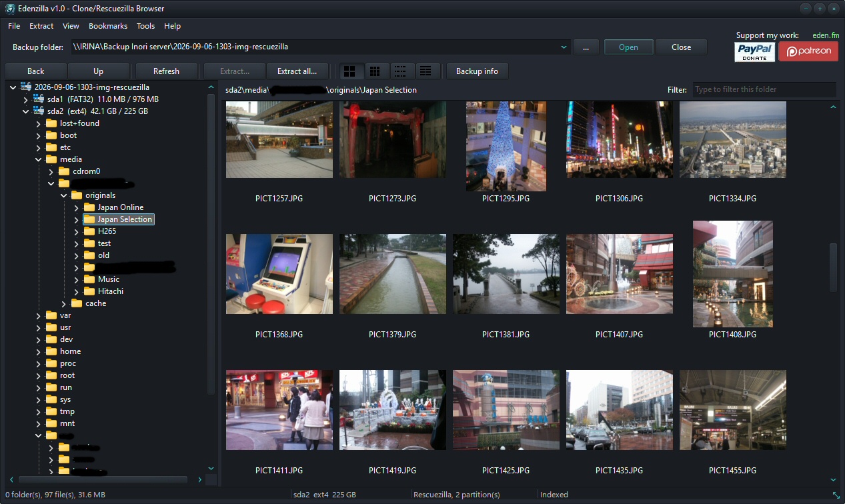
Task: Select the details view mode icon
Action: [427, 71]
